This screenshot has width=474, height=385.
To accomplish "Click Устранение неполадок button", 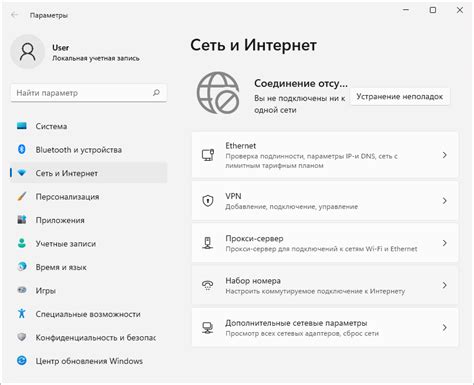I will point(400,97).
